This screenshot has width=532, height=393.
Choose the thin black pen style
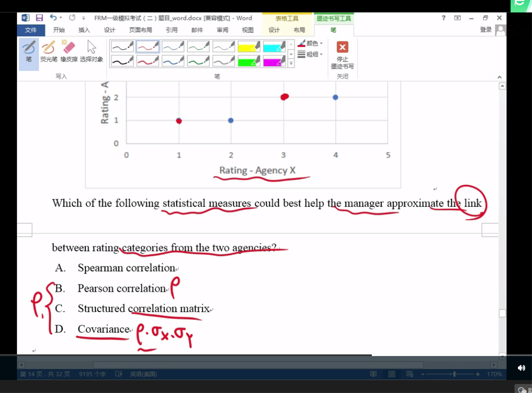122,46
